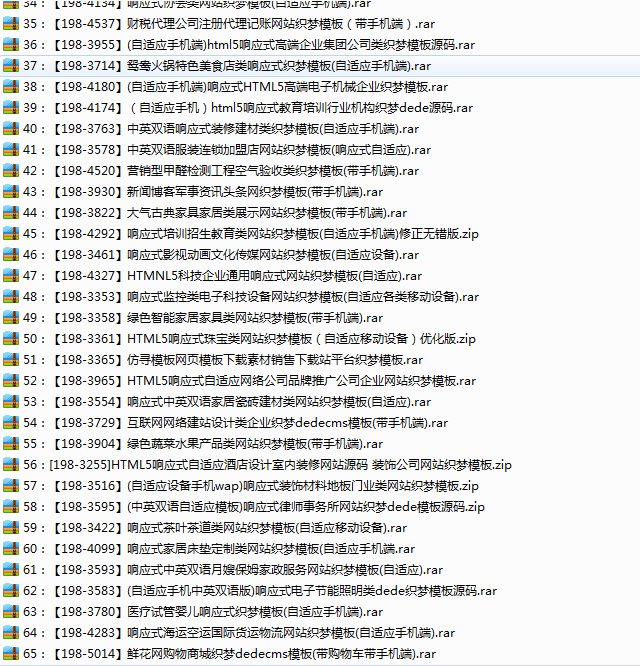Click the archive icon of row 36
This screenshot has height=666, width=640.
[x=11, y=45]
